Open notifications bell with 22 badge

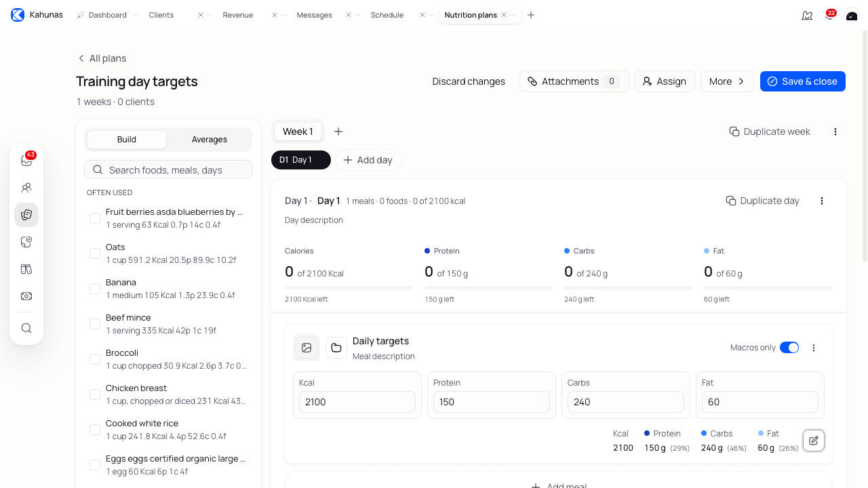(829, 15)
